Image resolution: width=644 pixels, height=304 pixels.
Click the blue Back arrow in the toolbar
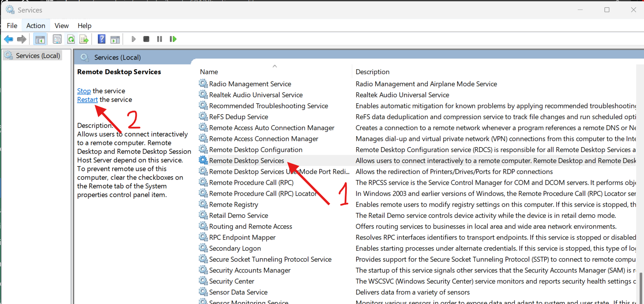(x=9, y=39)
